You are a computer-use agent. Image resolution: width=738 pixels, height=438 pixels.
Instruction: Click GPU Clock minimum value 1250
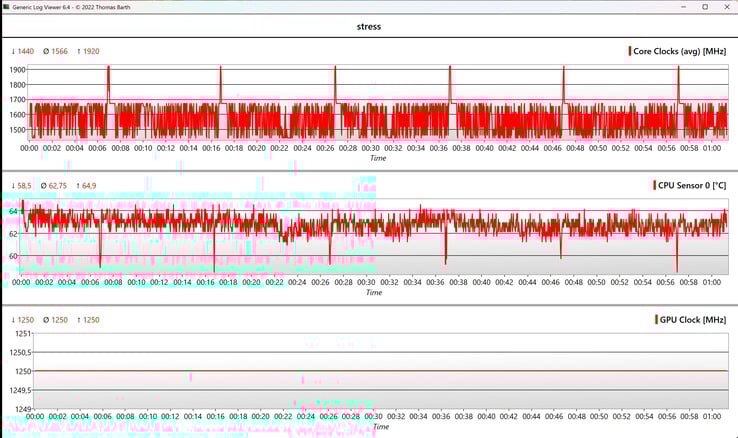pyautogui.click(x=23, y=320)
